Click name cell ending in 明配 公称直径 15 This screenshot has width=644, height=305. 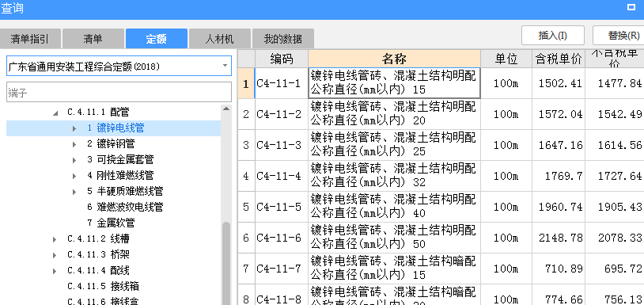394,83
